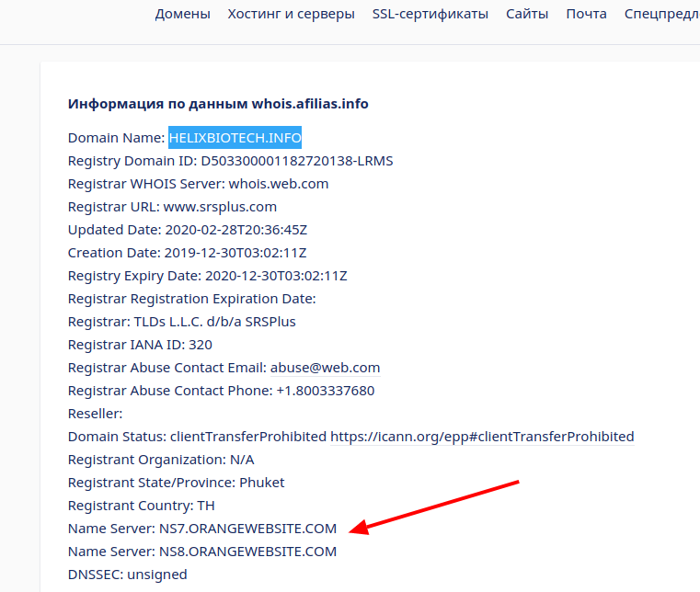
Task: Click the Creation Date 2019-12-30 line
Action: (x=187, y=253)
